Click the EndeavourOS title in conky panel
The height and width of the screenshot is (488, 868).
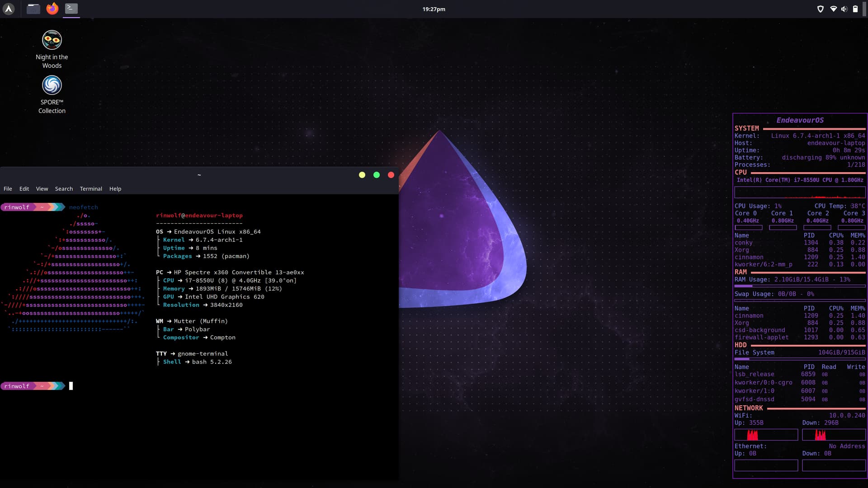pos(800,120)
